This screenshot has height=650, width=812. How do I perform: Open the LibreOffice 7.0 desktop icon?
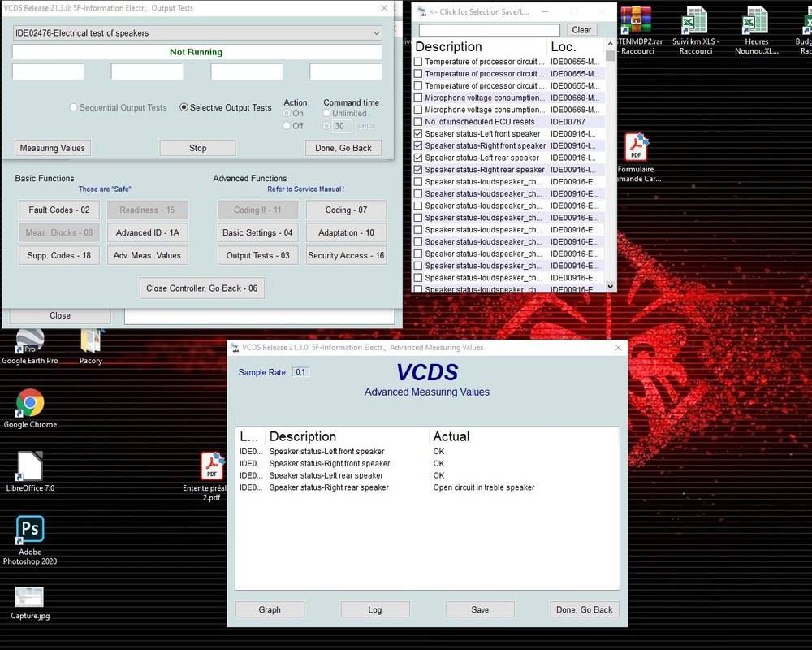30,466
